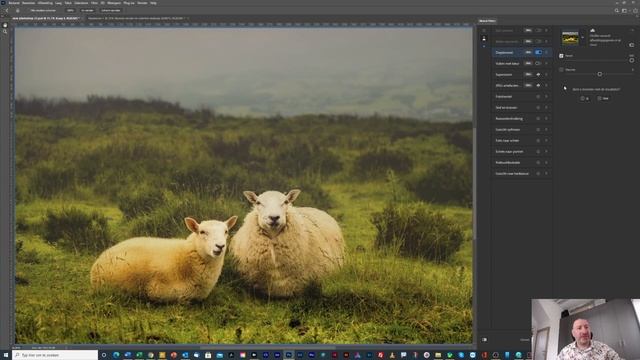Answer Nee to the feedback question
Viewport: 640px width, 360px height.
tap(603, 98)
